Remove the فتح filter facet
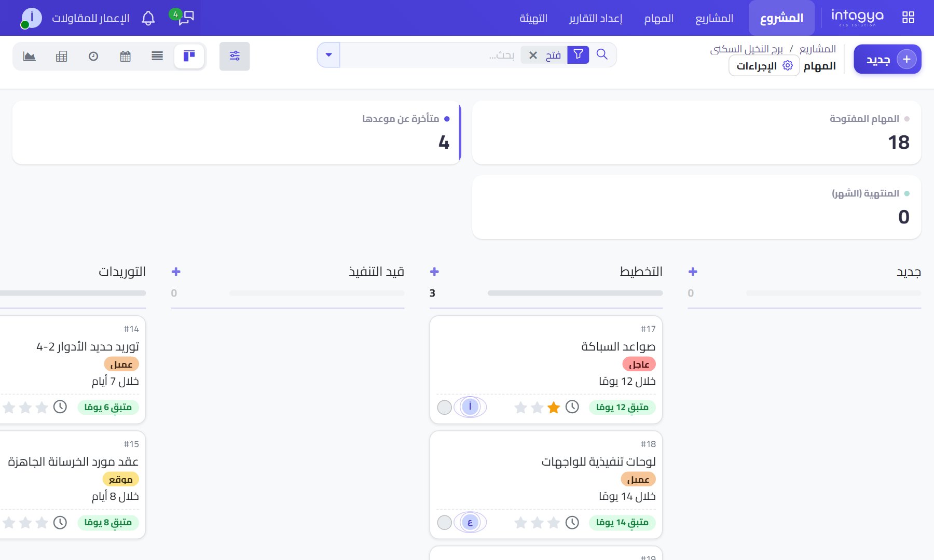The height and width of the screenshot is (560, 934). [533, 55]
